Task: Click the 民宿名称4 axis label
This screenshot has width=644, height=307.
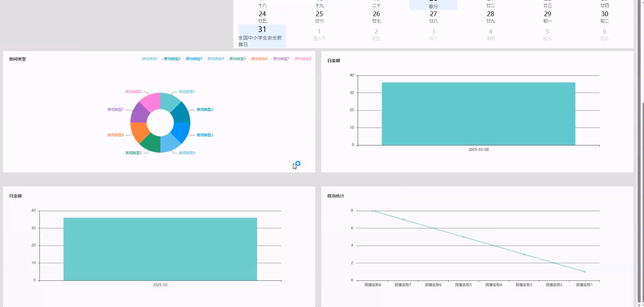Action: (494, 285)
